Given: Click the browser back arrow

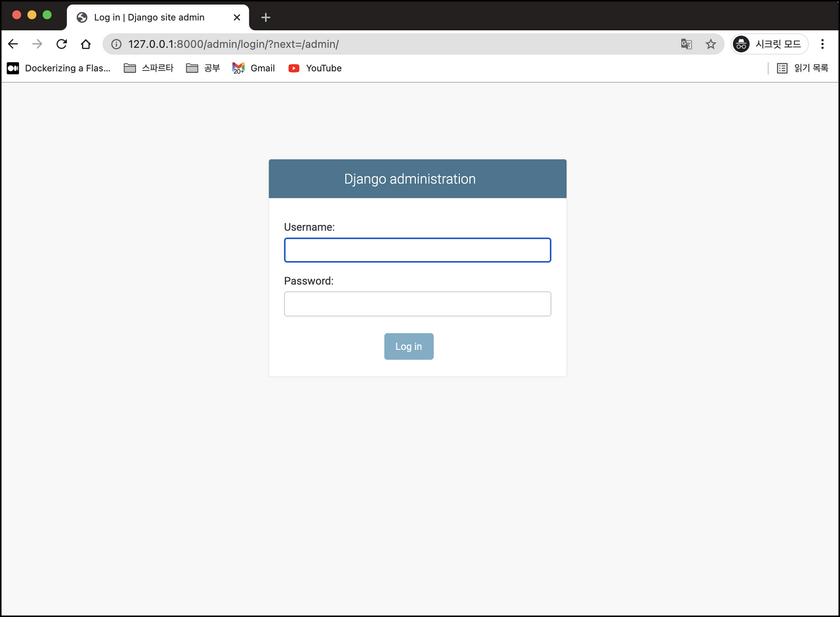Looking at the screenshot, I should point(13,44).
